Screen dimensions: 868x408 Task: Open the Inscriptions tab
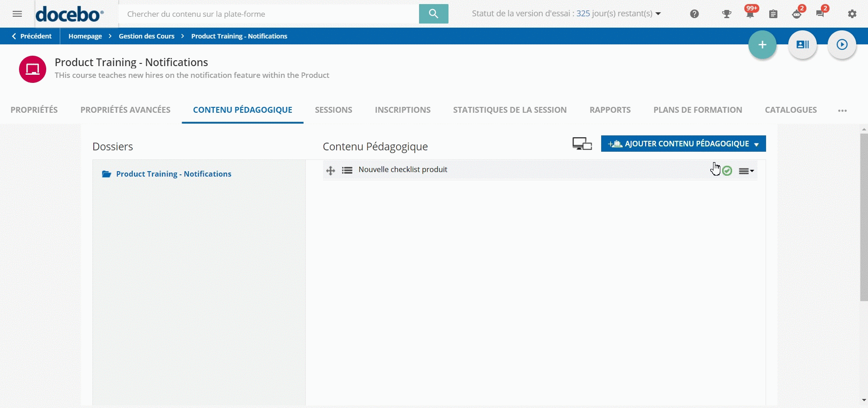[x=403, y=110]
